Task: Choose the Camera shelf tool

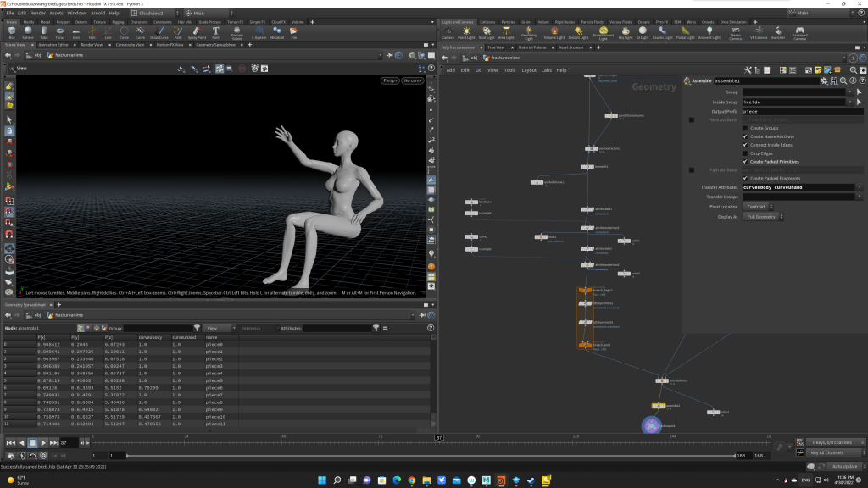Action: coord(448,32)
